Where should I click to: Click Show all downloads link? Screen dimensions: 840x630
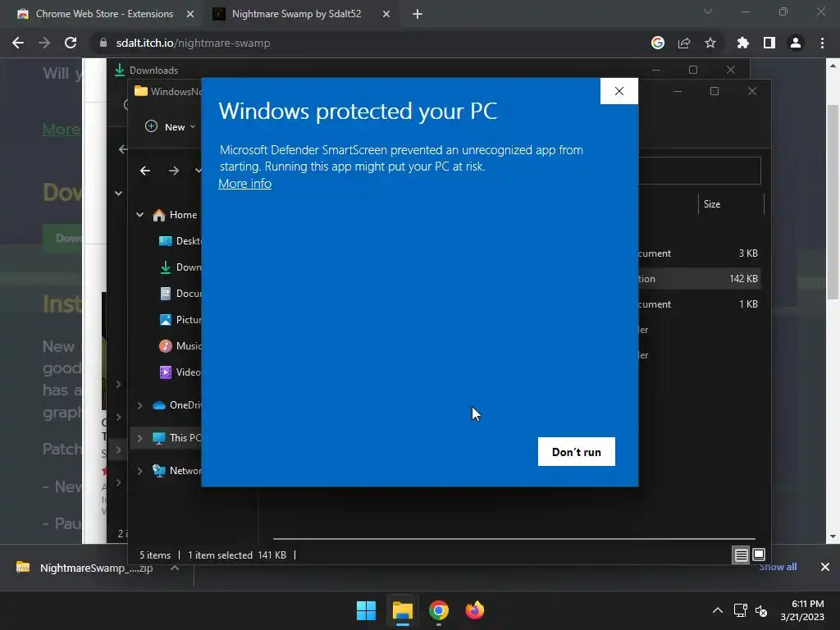click(778, 567)
